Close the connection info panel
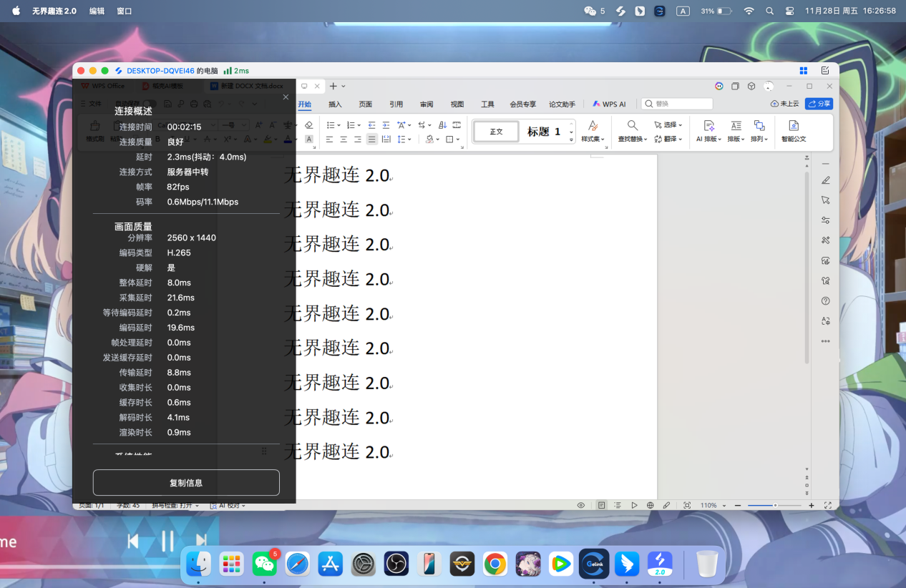906x588 pixels. pyautogui.click(x=286, y=97)
